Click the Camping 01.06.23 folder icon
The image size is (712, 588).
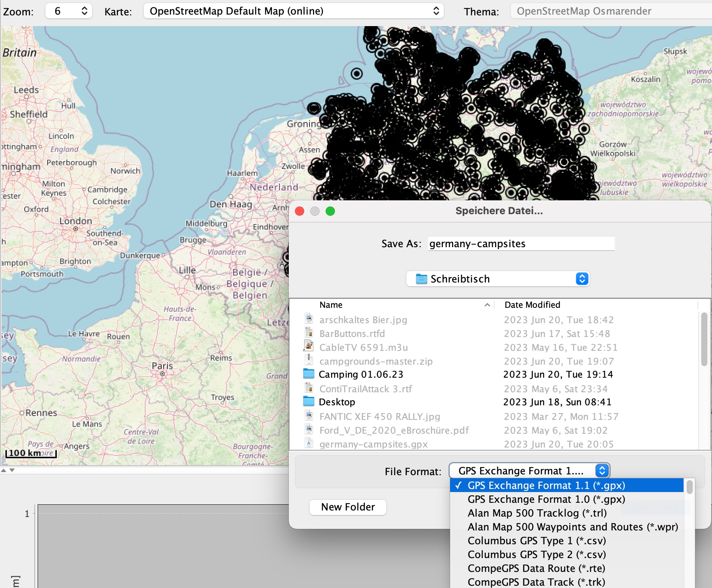[309, 374]
